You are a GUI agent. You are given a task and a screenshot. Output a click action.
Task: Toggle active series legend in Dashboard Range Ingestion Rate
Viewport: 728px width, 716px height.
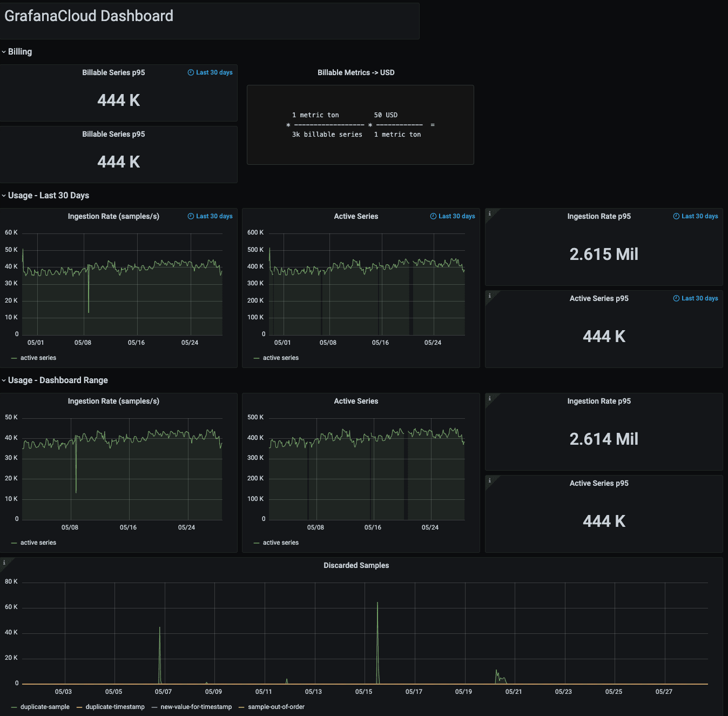[38, 543]
